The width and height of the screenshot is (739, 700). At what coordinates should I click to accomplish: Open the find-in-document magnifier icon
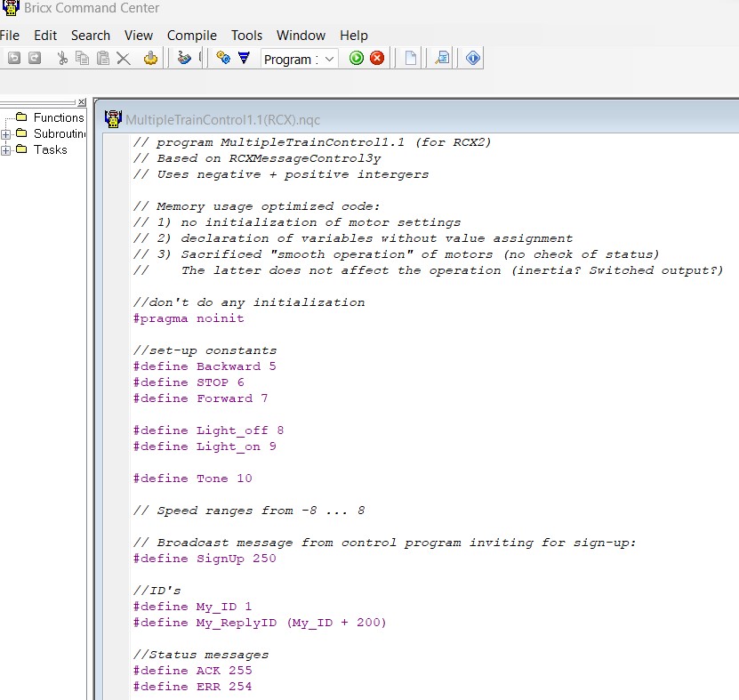442,59
